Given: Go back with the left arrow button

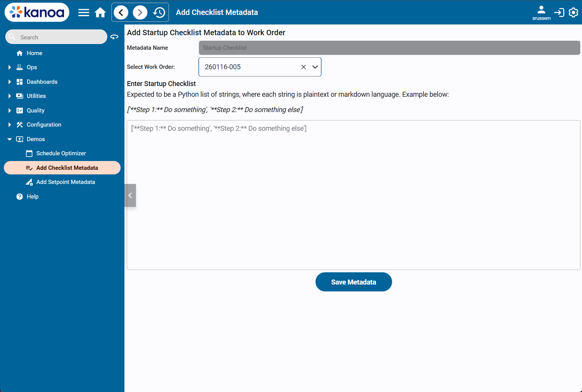Looking at the screenshot, I should [x=121, y=13].
